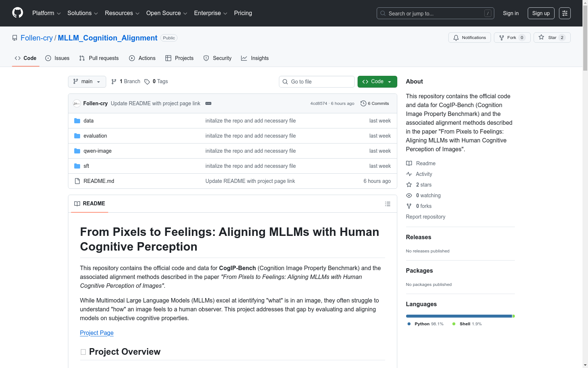Screen dimensions: 588x368
Task: Expand the Resources menu
Action: (122, 13)
